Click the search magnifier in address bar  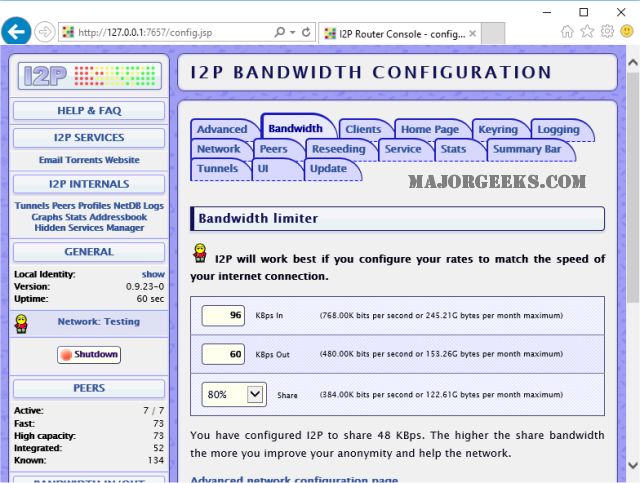click(x=280, y=32)
